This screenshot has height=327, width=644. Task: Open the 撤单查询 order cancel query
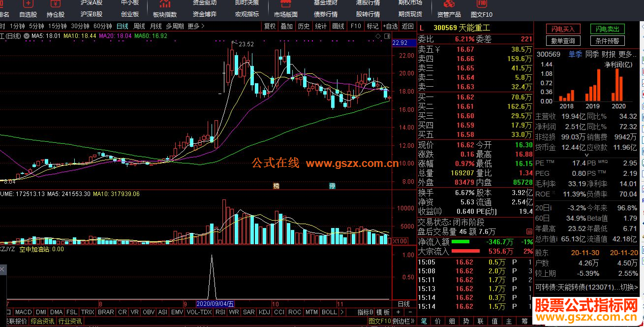[x=563, y=41]
